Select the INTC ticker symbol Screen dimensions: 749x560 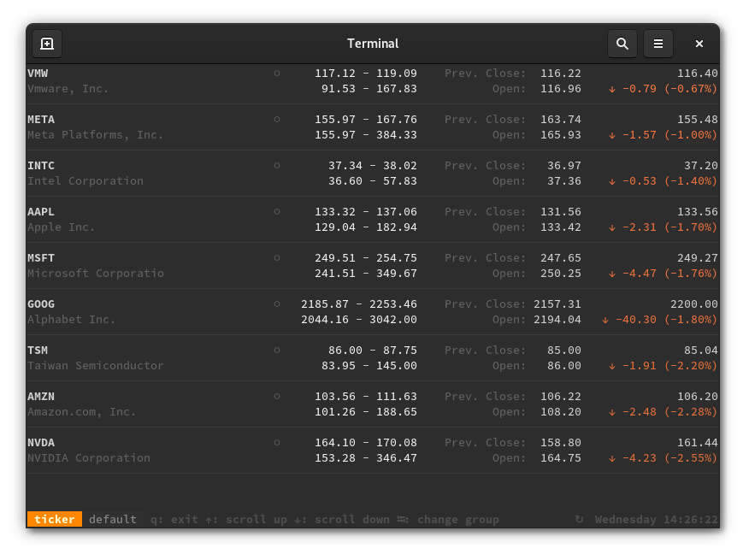click(x=41, y=165)
